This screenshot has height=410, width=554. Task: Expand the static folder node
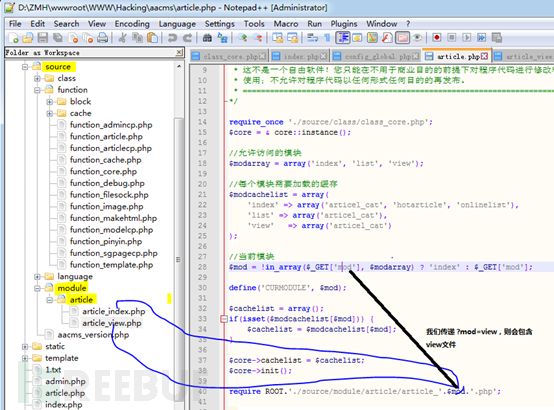25,346
